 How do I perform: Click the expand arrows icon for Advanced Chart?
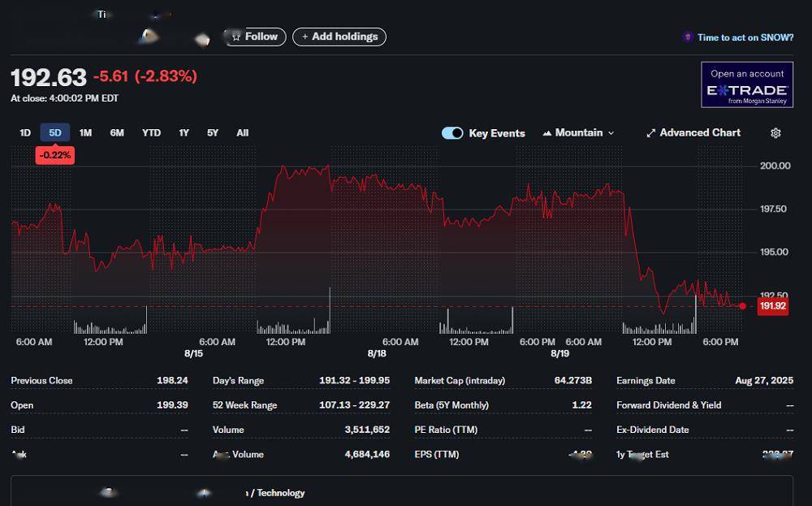click(651, 133)
